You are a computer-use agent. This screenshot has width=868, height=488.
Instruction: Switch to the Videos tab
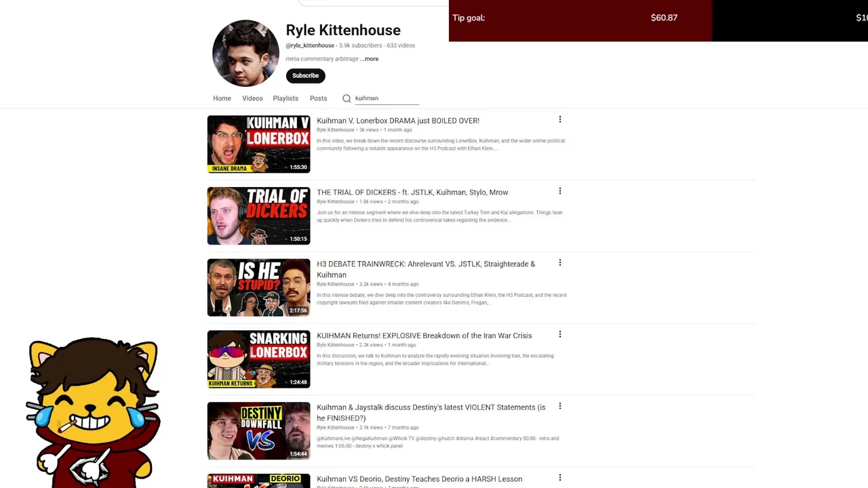point(252,98)
